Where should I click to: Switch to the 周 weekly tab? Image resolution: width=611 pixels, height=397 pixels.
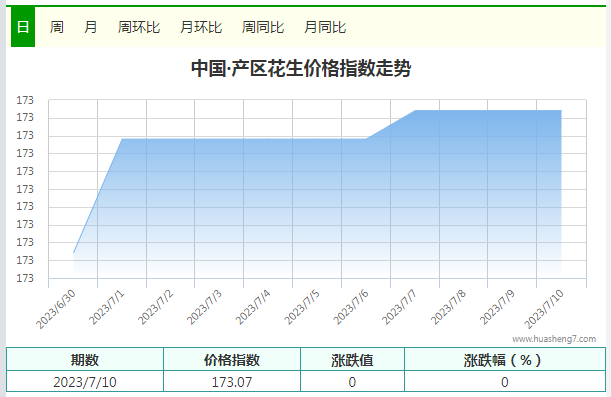click(57, 27)
